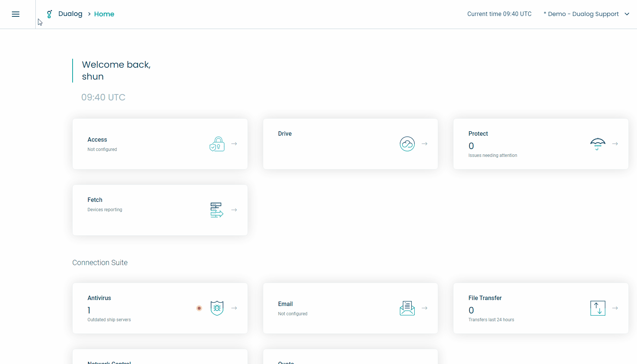Click the Email envelope icon
The width and height of the screenshot is (637, 364).
[x=407, y=308]
